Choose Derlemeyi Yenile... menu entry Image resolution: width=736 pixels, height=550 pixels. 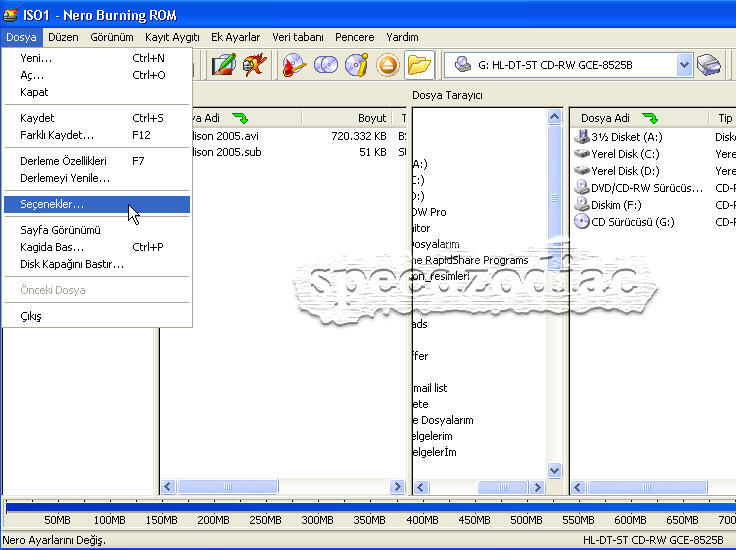97,178
